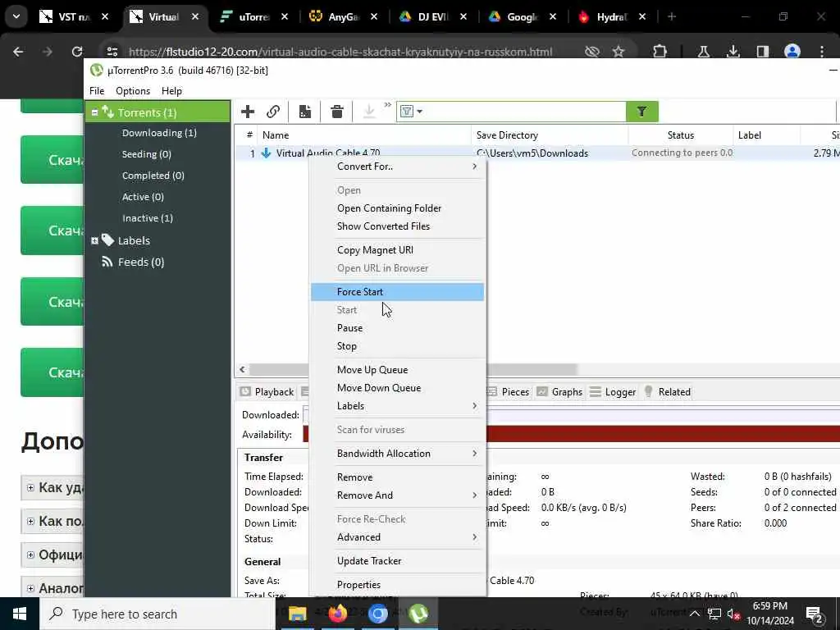840x630 pixels.
Task: Collapse the Torrents tree node
Action: click(95, 112)
